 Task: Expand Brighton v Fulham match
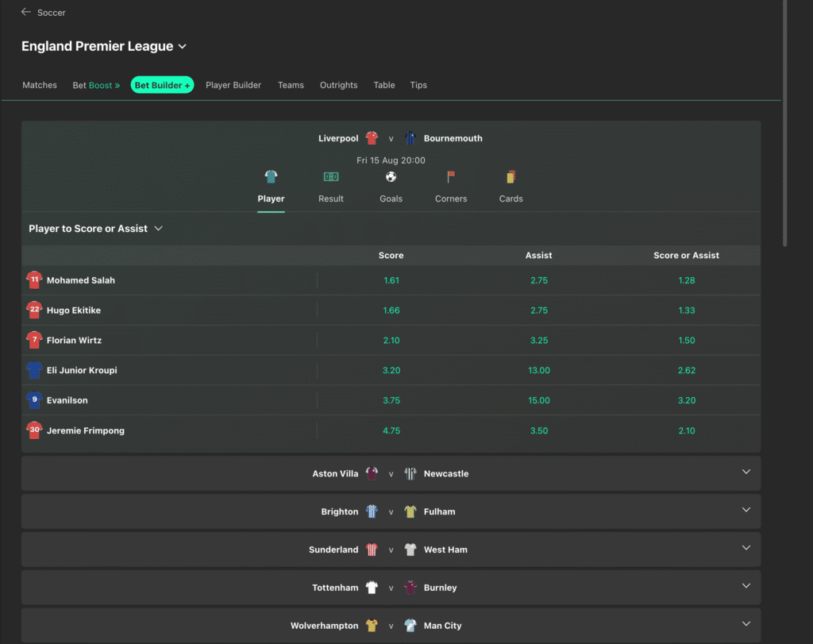(x=746, y=510)
